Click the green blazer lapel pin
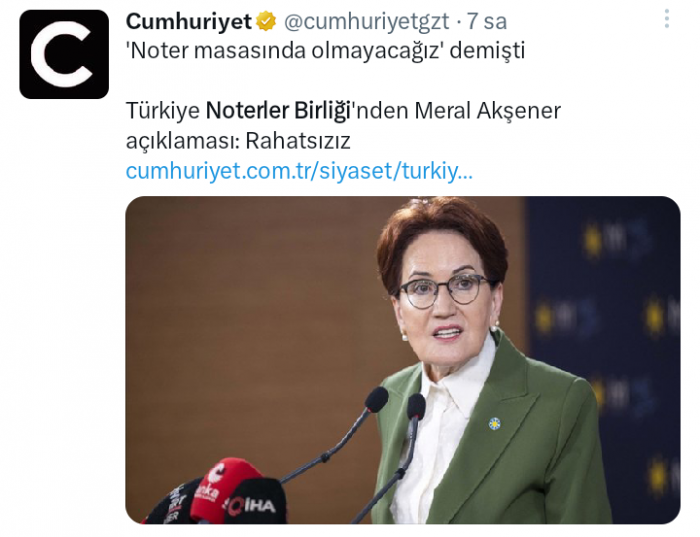 494,423
